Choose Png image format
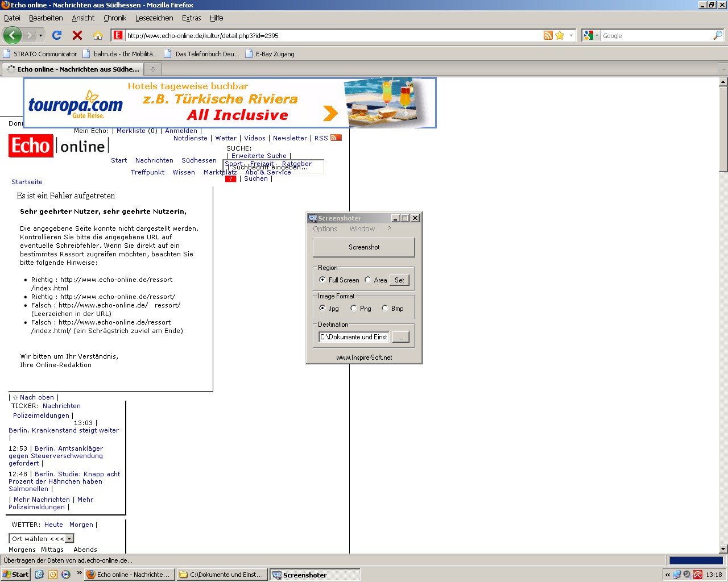 [x=354, y=308]
